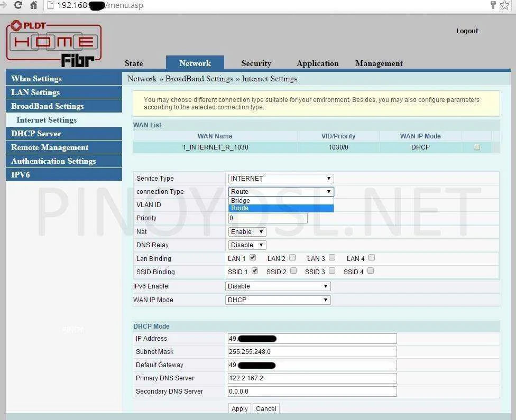The height and width of the screenshot is (420, 516).
Task: Uncheck LAN 1 binding checkbox
Action: coord(253,257)
